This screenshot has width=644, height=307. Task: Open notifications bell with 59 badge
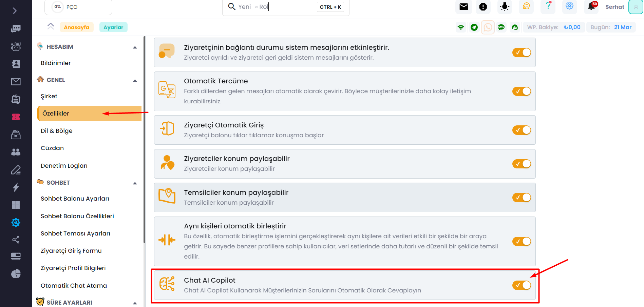pos(591,6)
